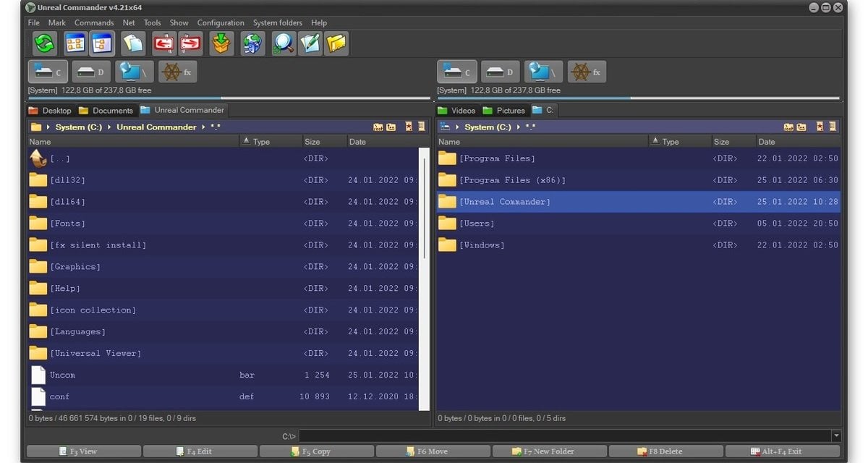Go to parent folder in right panel
The height and width of the screenshot is (463, 868).
pos(801,127)
